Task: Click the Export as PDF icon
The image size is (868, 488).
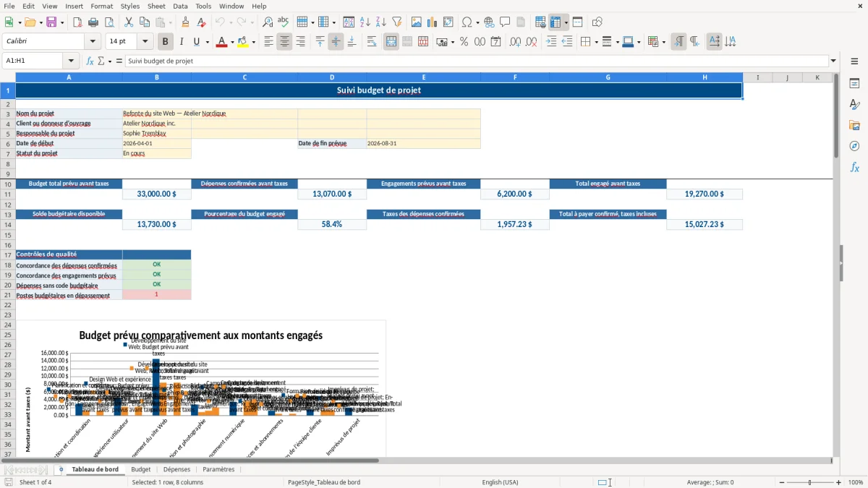Action: [77, 22]
